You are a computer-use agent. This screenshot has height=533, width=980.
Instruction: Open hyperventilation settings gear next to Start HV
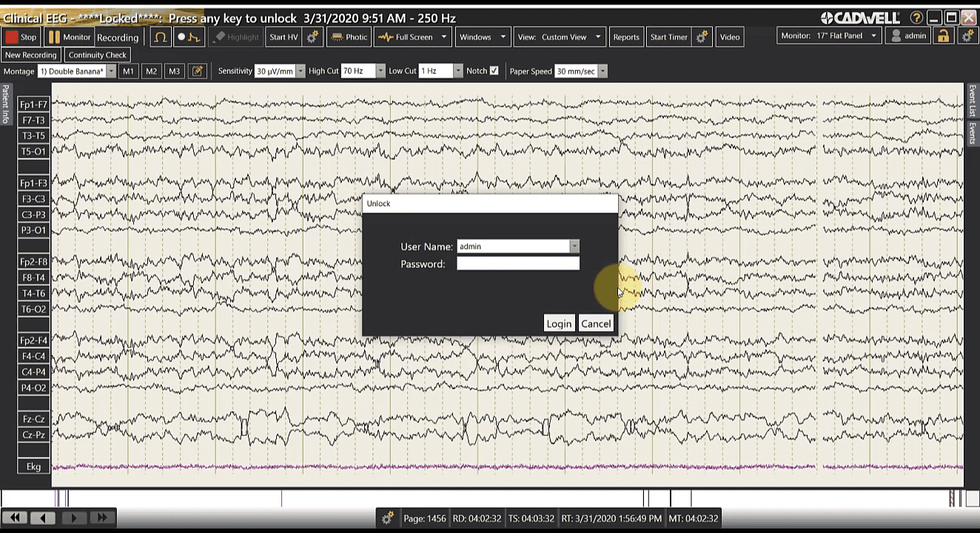[x=312, y=37]
